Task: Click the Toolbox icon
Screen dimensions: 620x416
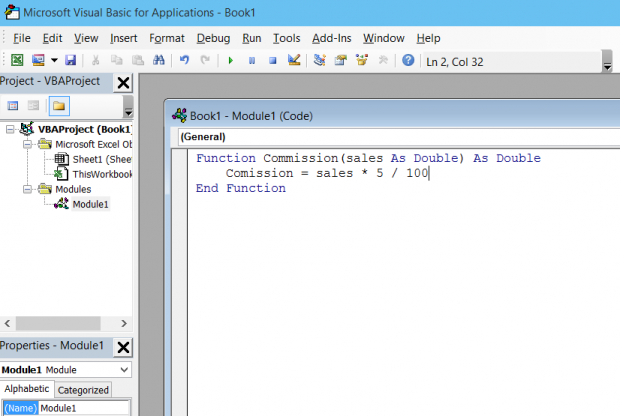Action: click(383, 60)
